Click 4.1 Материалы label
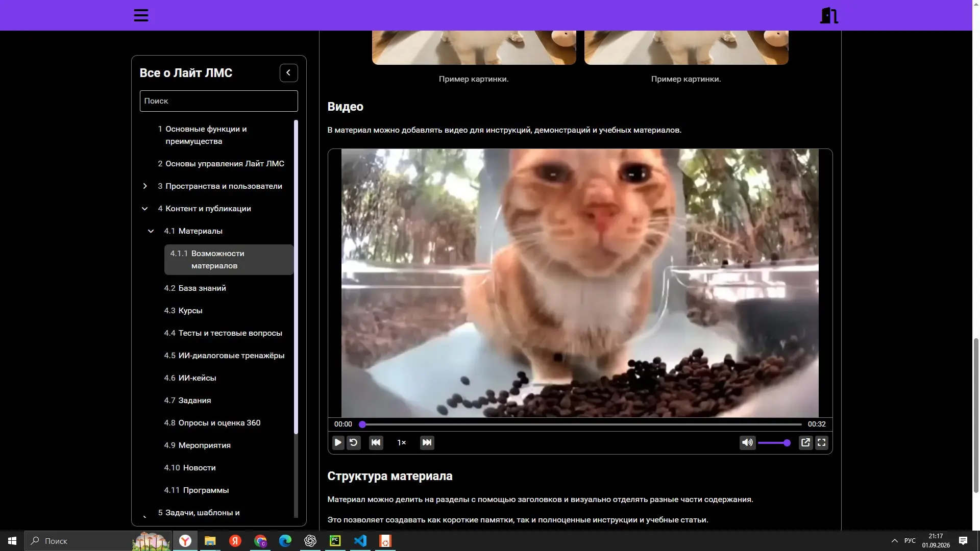980x551 pixels. click(x=193, y=231)
